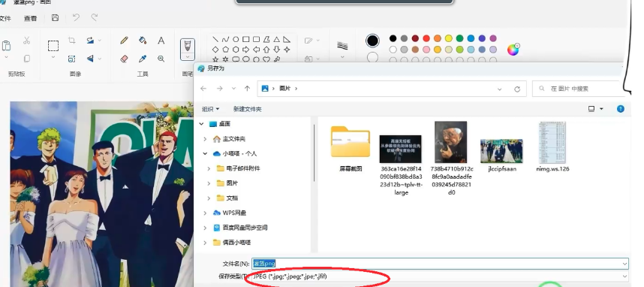Screen dimensions: 644x287
Task: Refresh the Save As folder view
Action: [x=517, y=89]
